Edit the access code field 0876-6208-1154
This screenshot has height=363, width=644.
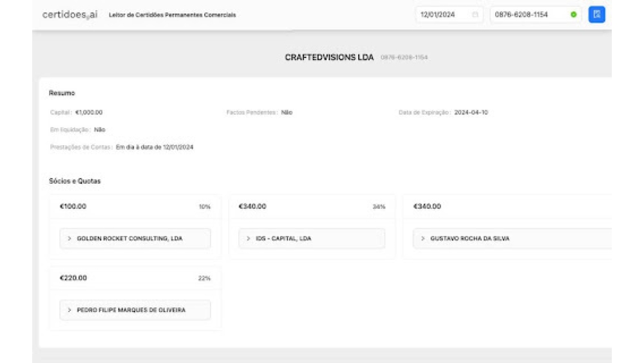tap(535, 15)
